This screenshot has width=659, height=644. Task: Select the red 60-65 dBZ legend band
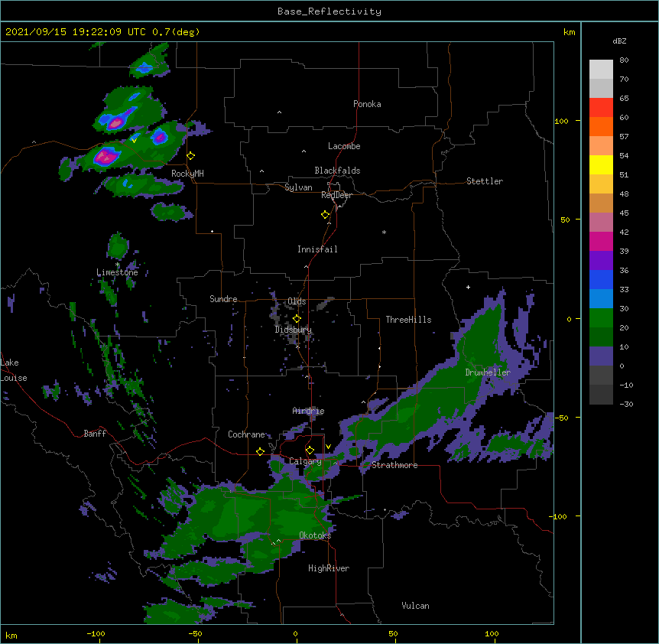[601, 107]
